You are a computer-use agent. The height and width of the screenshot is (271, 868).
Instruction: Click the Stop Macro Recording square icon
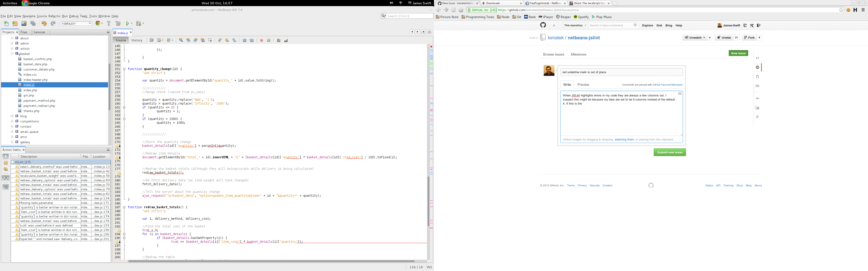(269, 40)
